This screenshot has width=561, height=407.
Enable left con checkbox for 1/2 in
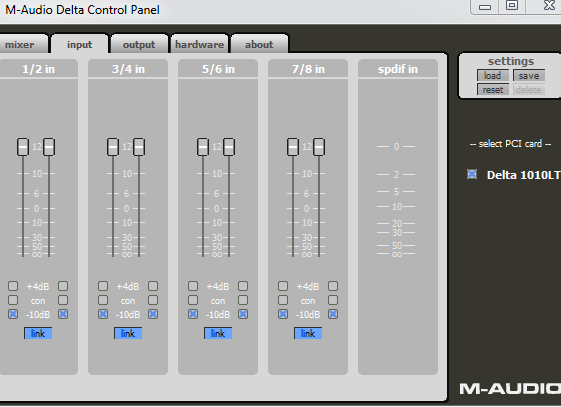tap(13, 300)
